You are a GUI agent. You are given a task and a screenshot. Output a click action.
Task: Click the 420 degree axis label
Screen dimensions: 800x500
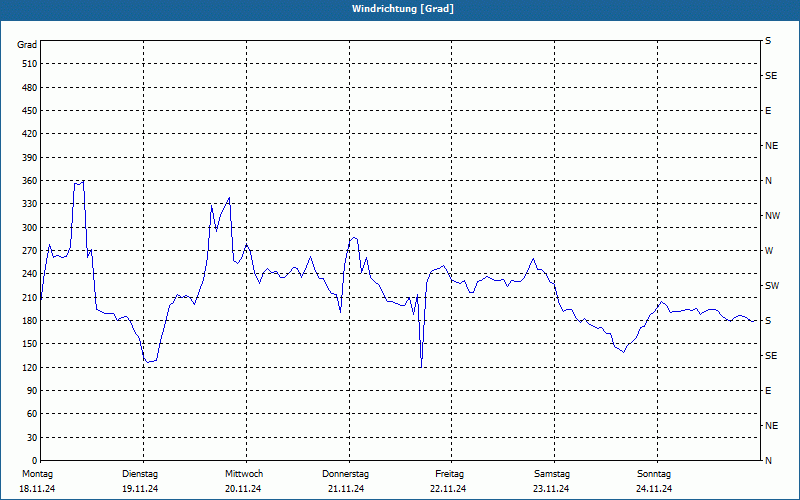click(x=30, y=134)
